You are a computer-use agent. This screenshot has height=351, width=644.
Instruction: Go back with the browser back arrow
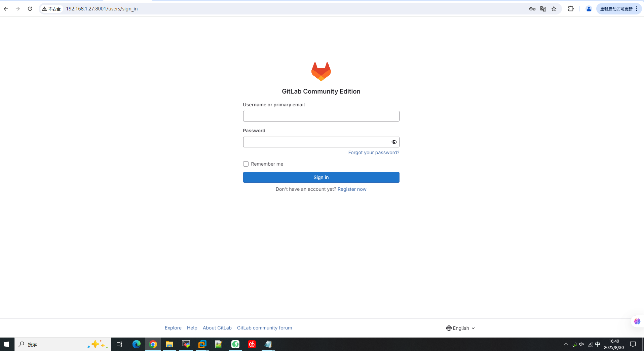coord(6,9)
